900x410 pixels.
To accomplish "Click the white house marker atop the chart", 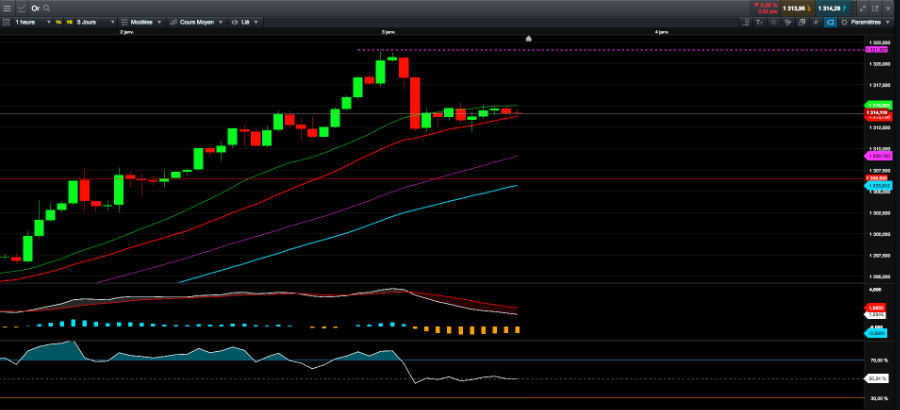I will pos(529,38).
